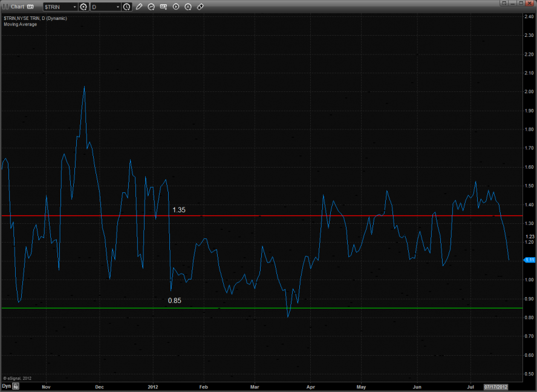Click the play replay icon
This screenshot has width=537, height=392.
point(176,7)
